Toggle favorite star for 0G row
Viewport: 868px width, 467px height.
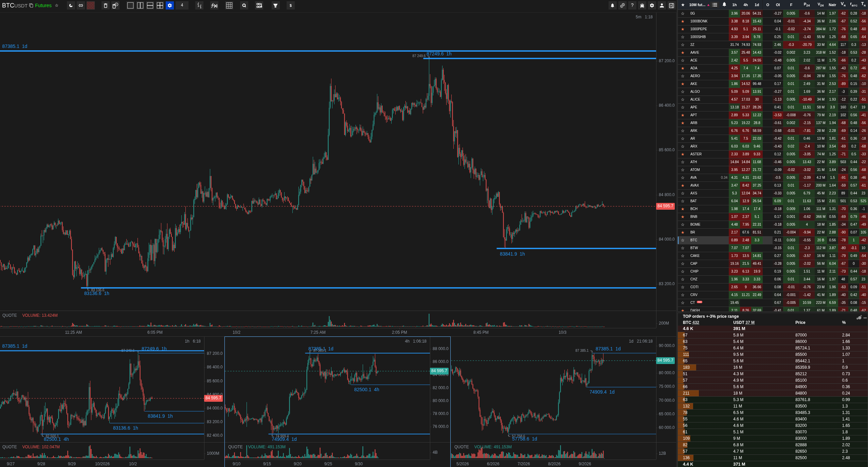tap(683, 14)
